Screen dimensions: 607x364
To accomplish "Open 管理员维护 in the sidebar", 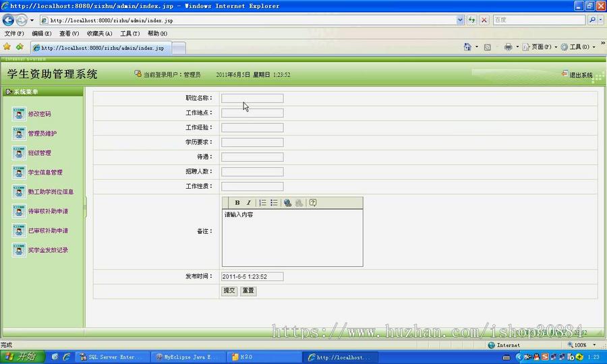I will coord(42,133).
